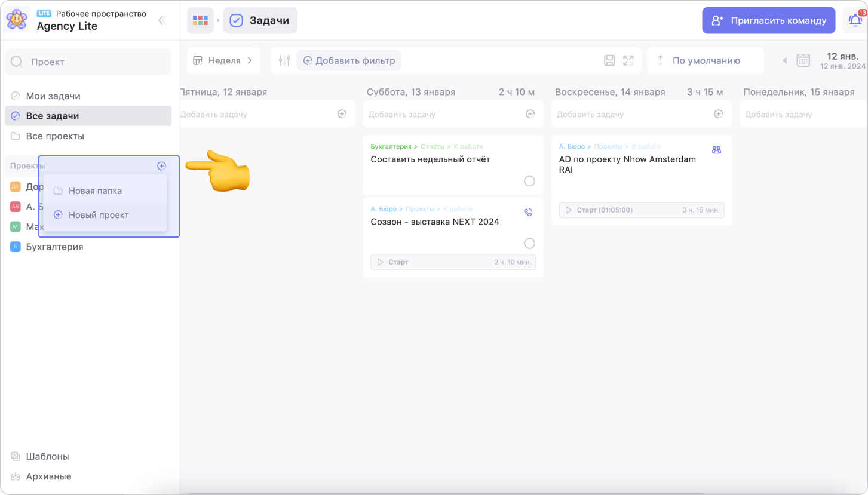
Task: Click Добавить фильтр button
Action: (x=349, y=60)
